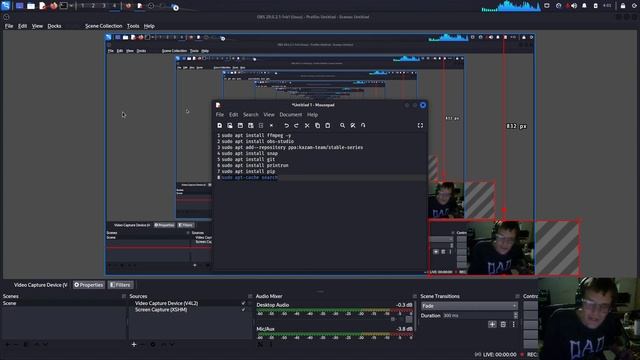Open OBS View menu
This screenshot has height=360, width=640.
37,26
